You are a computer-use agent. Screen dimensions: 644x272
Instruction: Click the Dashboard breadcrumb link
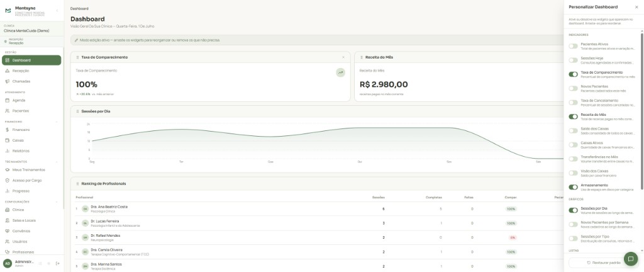coord(79,8)
